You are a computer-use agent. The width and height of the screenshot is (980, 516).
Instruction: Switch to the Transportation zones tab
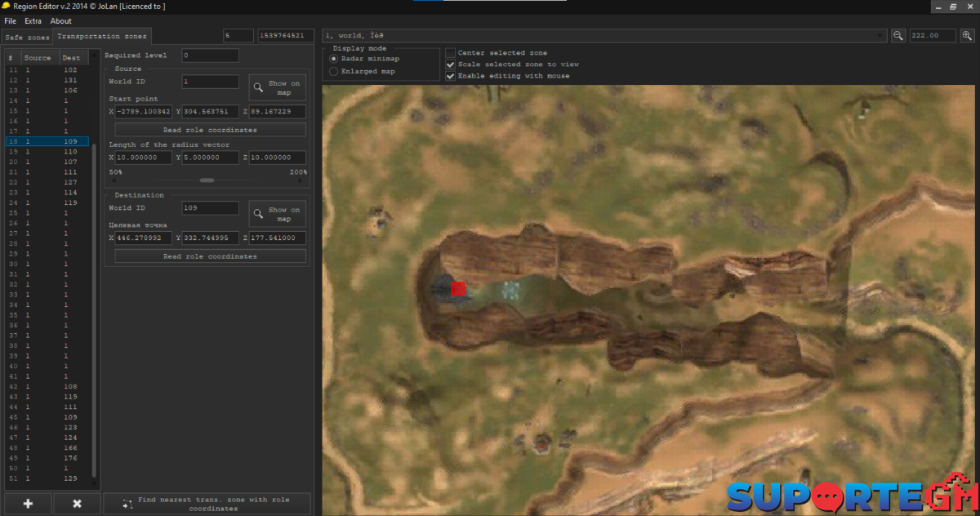102,37
